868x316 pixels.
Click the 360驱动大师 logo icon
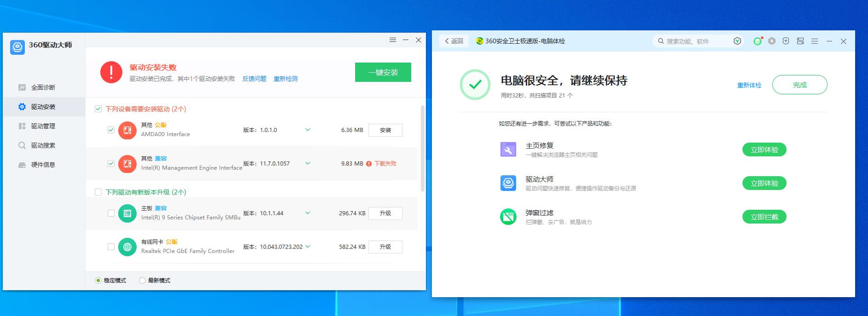coord(17,47)
